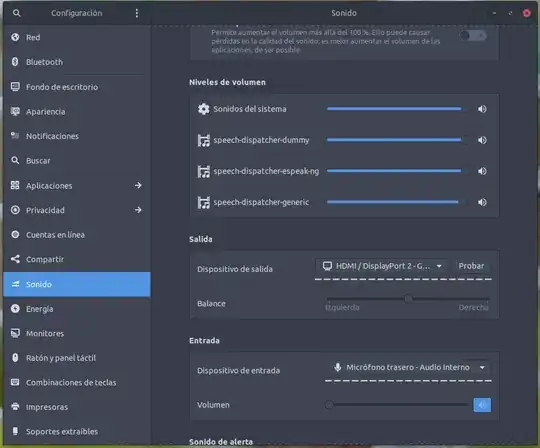Screen dimensions: 540x448
Task: Expand Privacidad submenu arrow
Action: click(138, 210)
